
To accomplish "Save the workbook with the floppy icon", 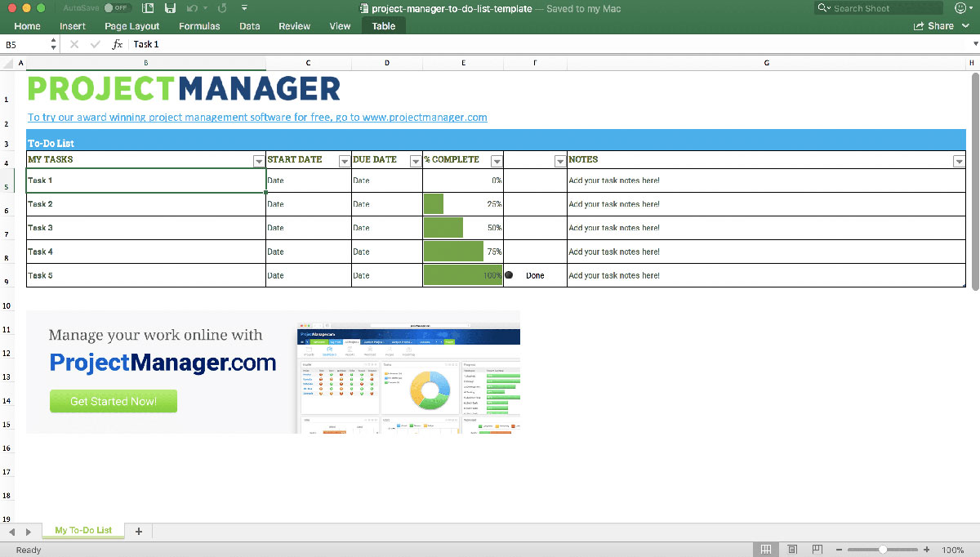I will coord(170,8).
